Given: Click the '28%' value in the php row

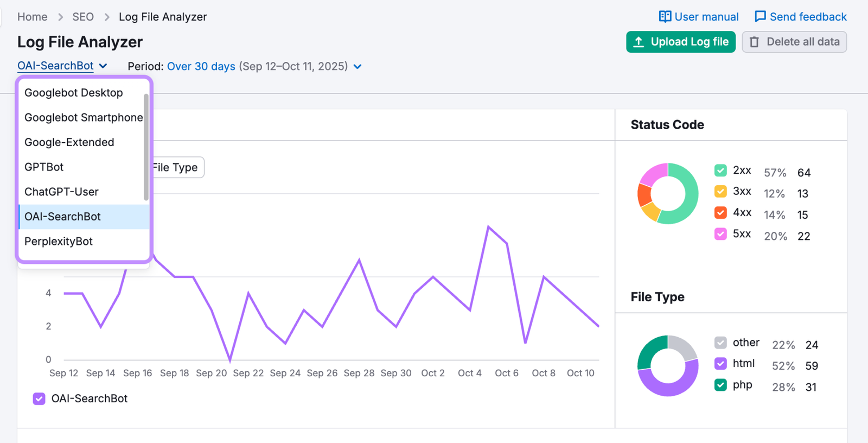Looking at the screenshot, I should coord(783,387).
